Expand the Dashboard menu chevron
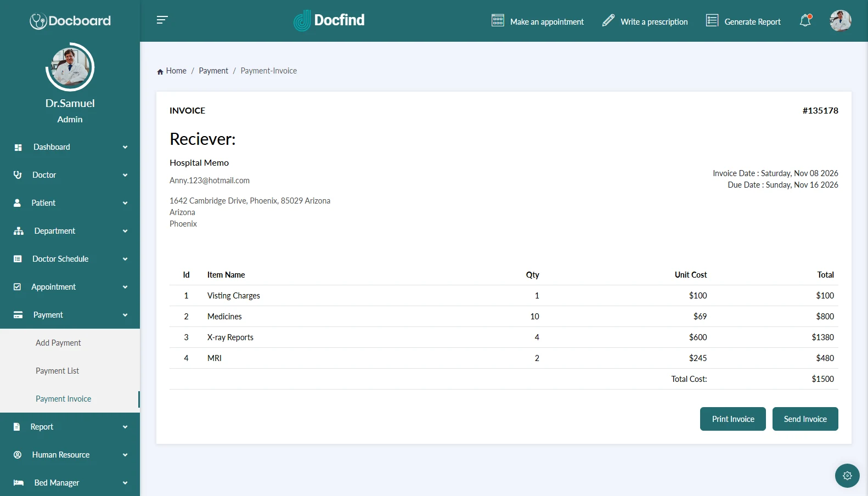The width and height of the screenshot is (868, 496). (x=125, y=147)
